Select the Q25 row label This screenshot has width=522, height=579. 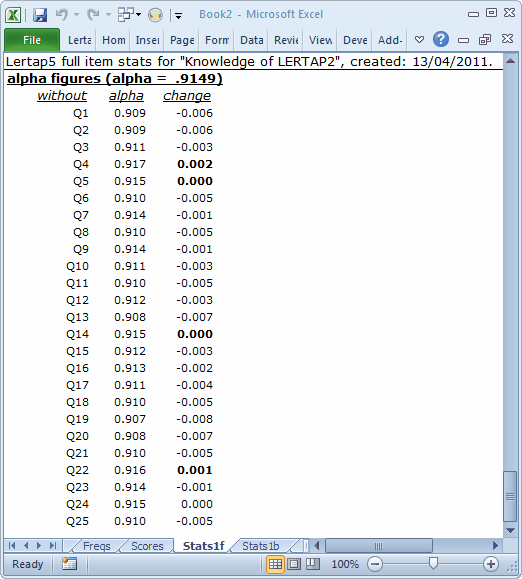point(78,521)
